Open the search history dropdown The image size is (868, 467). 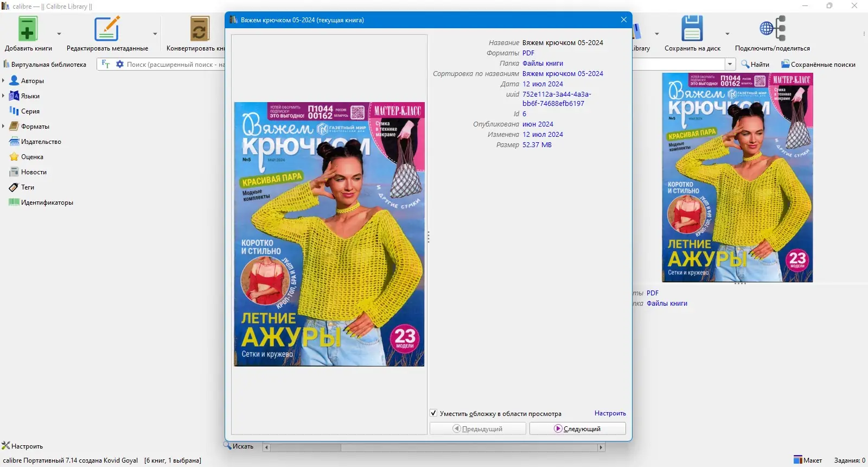point(730,64)
